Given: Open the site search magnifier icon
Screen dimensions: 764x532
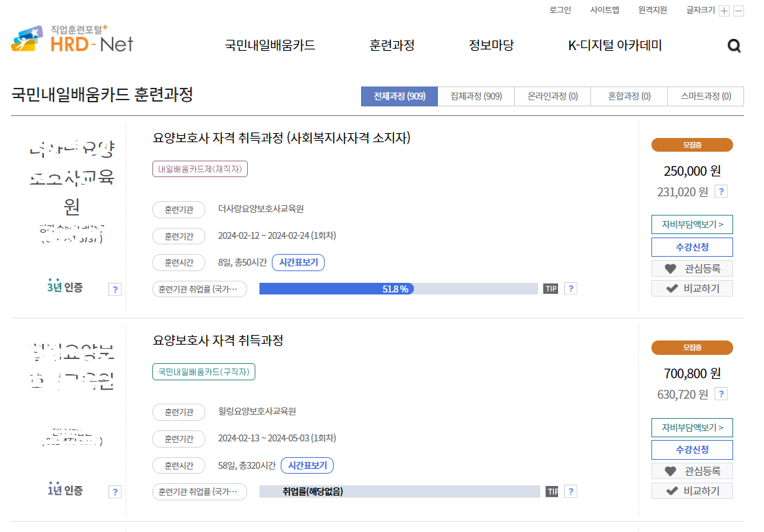Looking at the screenshot, I should 734,45.
